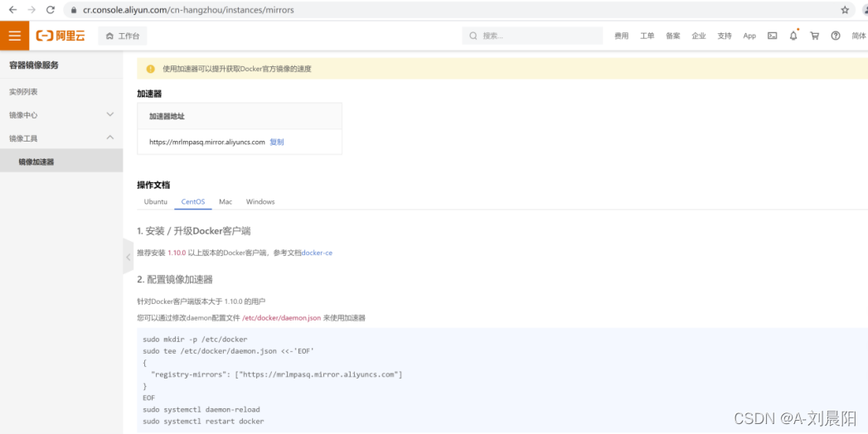The image size is (868, 434).
Task: Click the yellow info warning icon
Action: pyautogui.click(x=151, y=69)
